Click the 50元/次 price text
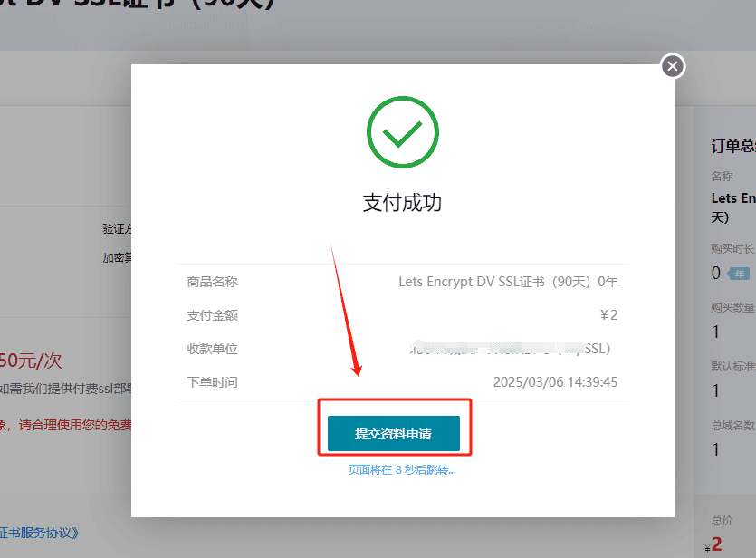This screenshot has width=756, height=558. click(x=31, y=361)
